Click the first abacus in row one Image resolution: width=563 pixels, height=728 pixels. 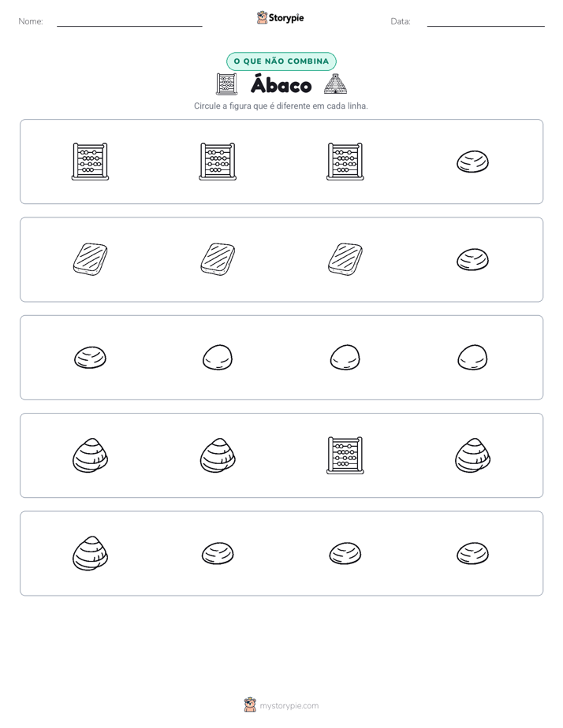(x=90, y=162)
